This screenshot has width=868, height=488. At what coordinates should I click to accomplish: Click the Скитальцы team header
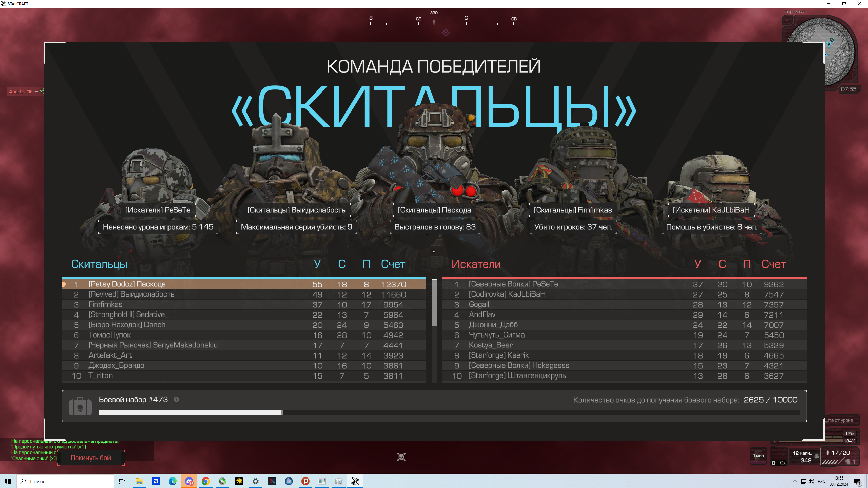tap(99, 264)
